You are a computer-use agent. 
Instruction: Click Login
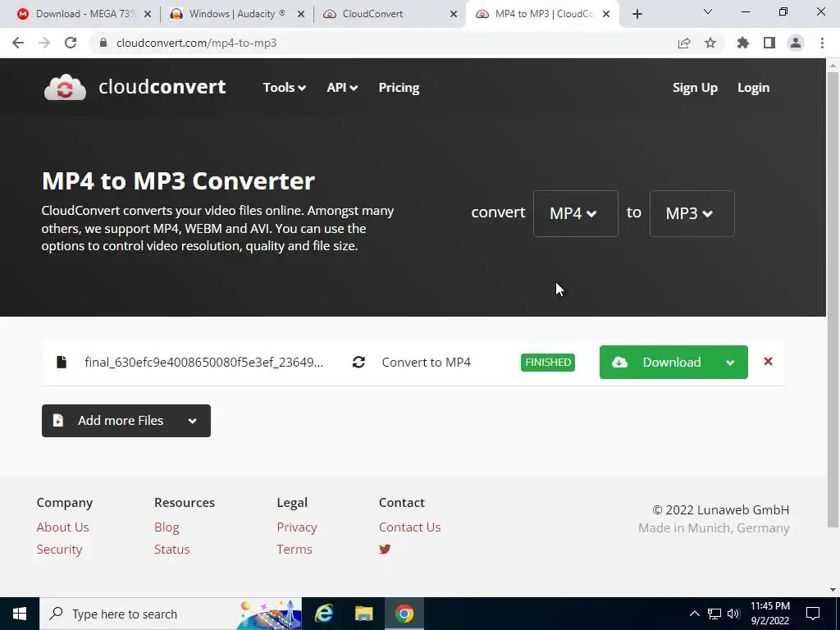click(753, 87)
